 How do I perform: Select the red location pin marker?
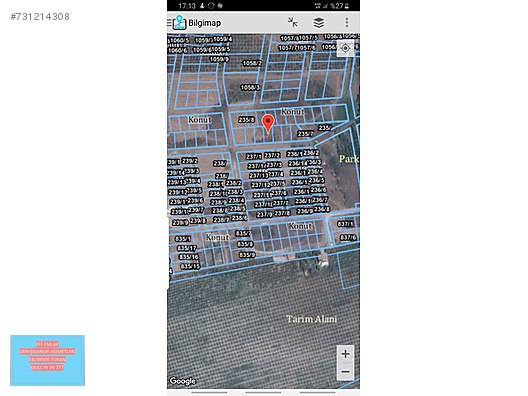(268, 124)
